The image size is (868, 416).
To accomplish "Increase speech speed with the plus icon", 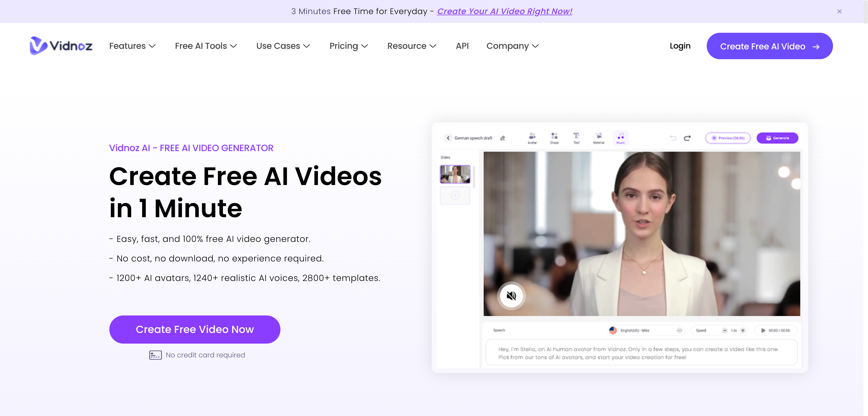I will pyautogui.click(x=743, y=330).
